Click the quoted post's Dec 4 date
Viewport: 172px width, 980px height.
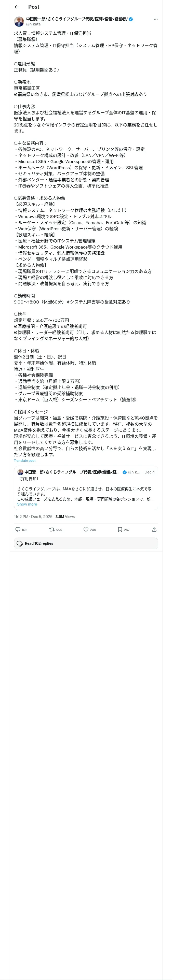[150, 472]
